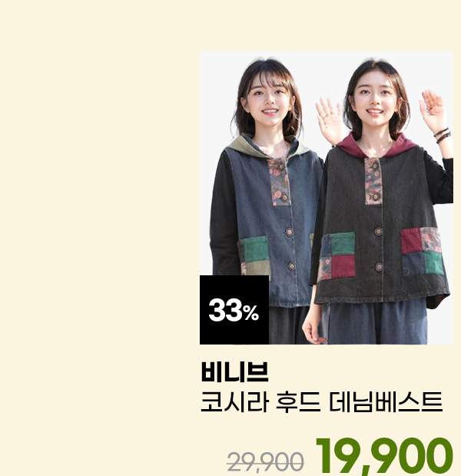Click the 33% discount badge

pos(234,310)
